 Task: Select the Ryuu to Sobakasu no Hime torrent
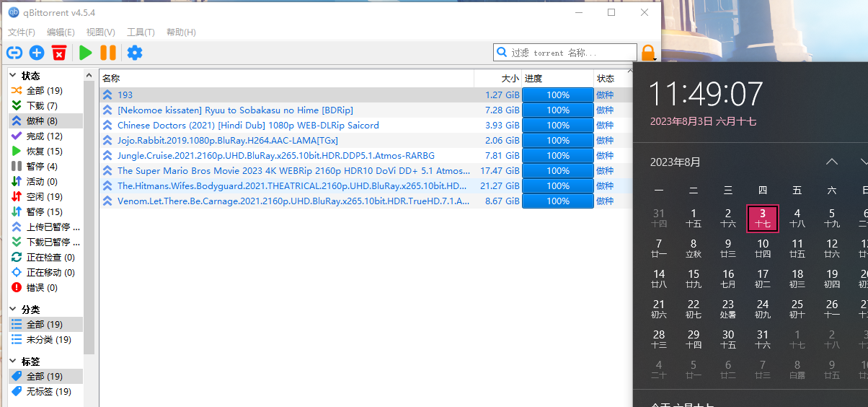[366, 110]
